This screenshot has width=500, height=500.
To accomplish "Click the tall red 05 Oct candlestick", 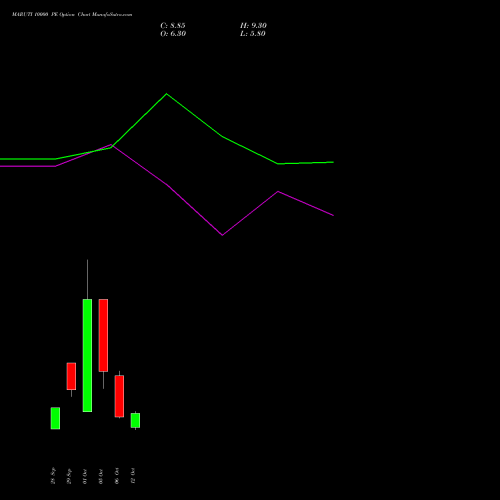I will pos(103,335).
